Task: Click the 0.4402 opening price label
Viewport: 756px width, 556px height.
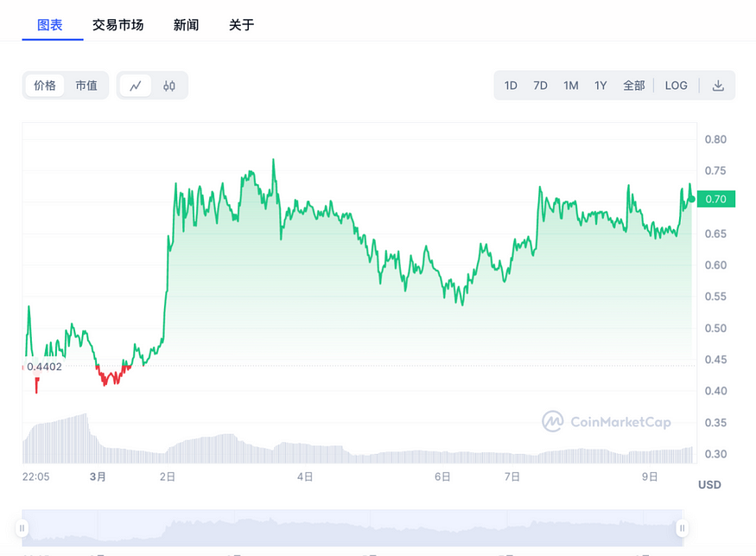Action: (44, 367)
